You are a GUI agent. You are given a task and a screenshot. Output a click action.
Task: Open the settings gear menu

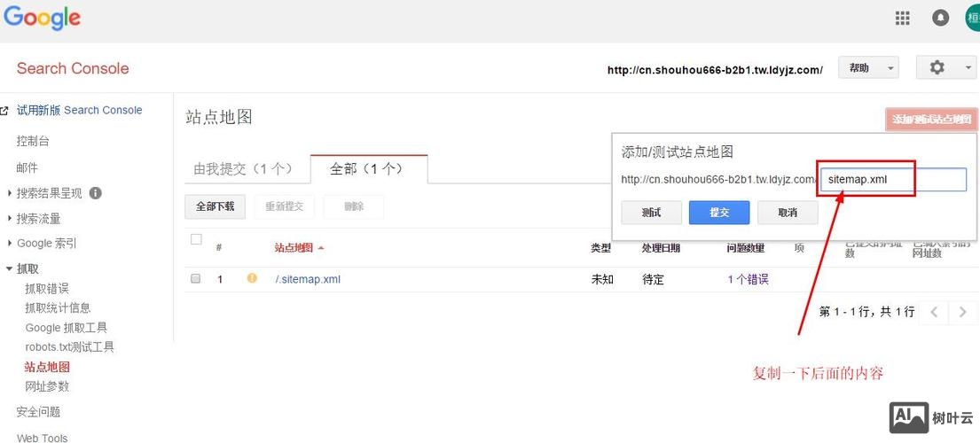[x=946, y=67]
